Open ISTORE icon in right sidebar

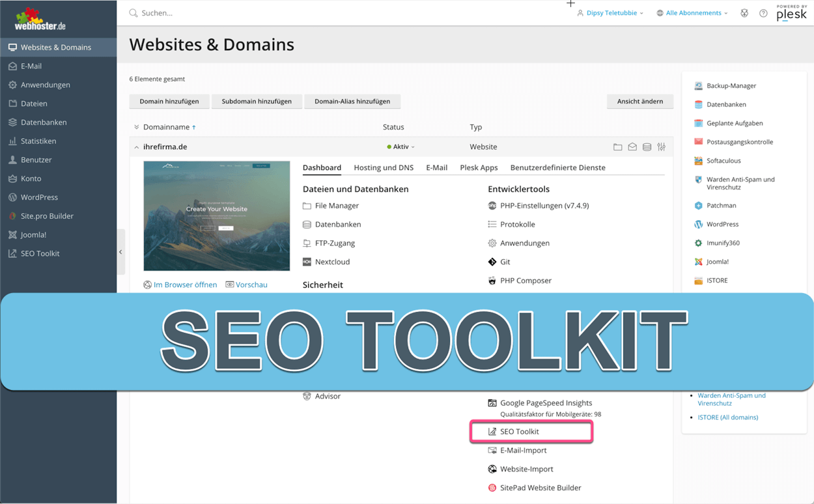click(x=698, y=281)
